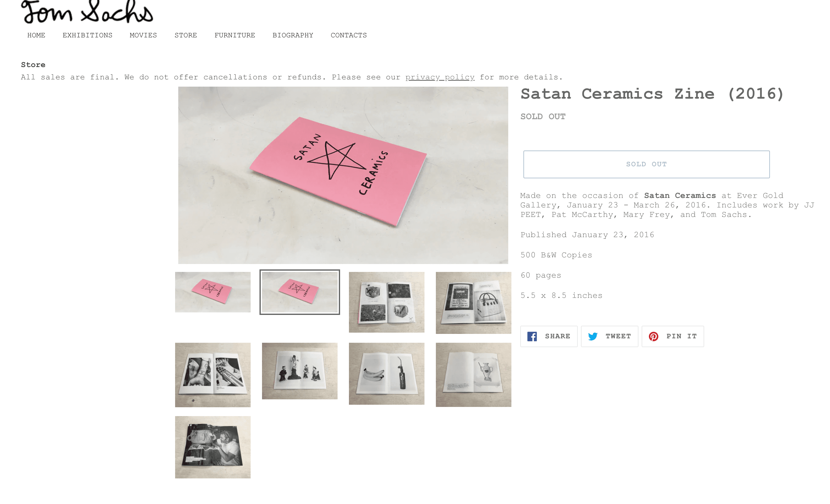
Task: Open the FURNITURE nav link
Action: (x=235, y=35)
